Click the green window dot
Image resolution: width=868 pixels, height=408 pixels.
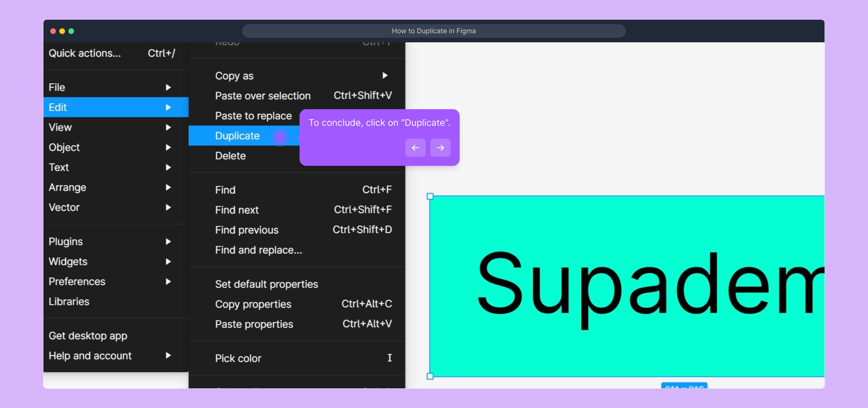71,31
